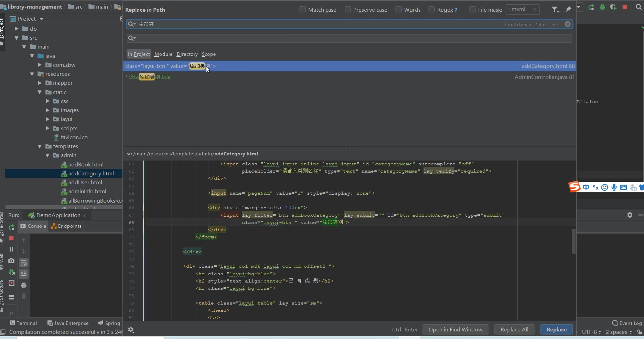Click the filter icon in Replace in Path
Viewport: 644px width, 339px height.
[555, 10]
